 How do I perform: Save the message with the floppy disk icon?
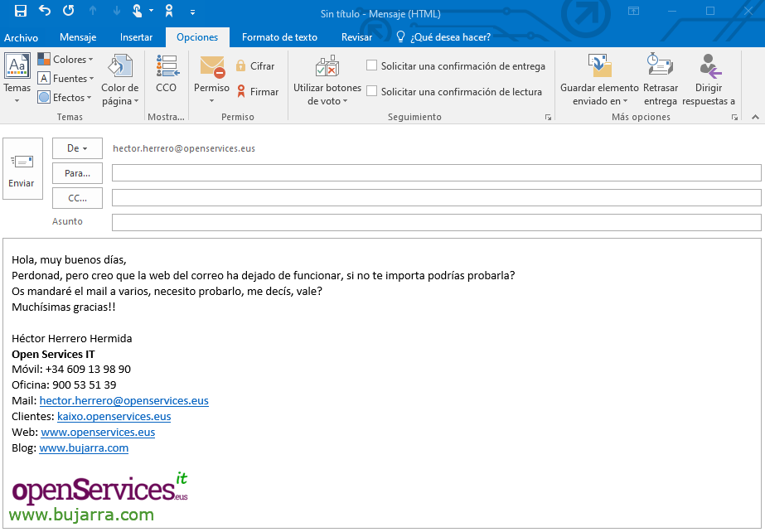click(21, 11)
